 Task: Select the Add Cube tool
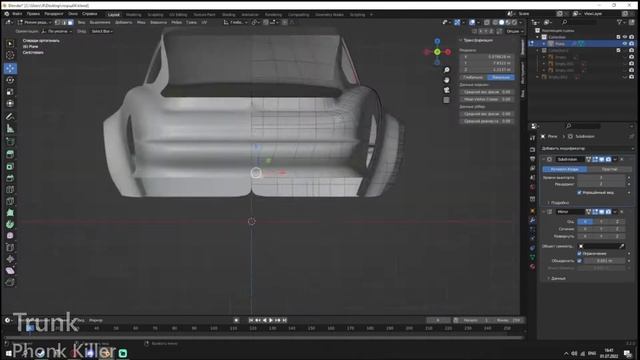coord(10,142)
